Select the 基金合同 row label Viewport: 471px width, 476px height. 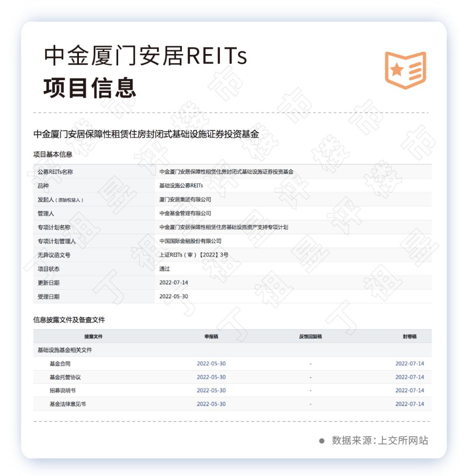pos(60,364)
